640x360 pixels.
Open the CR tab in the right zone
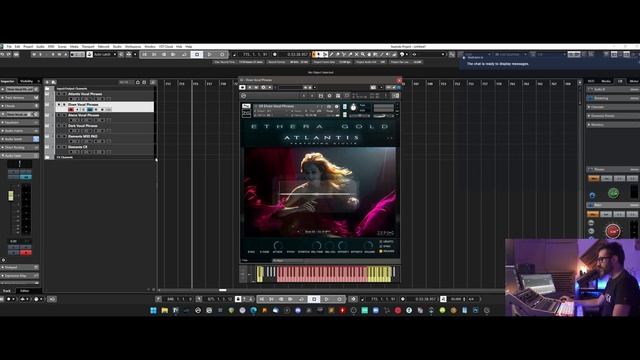620,81
